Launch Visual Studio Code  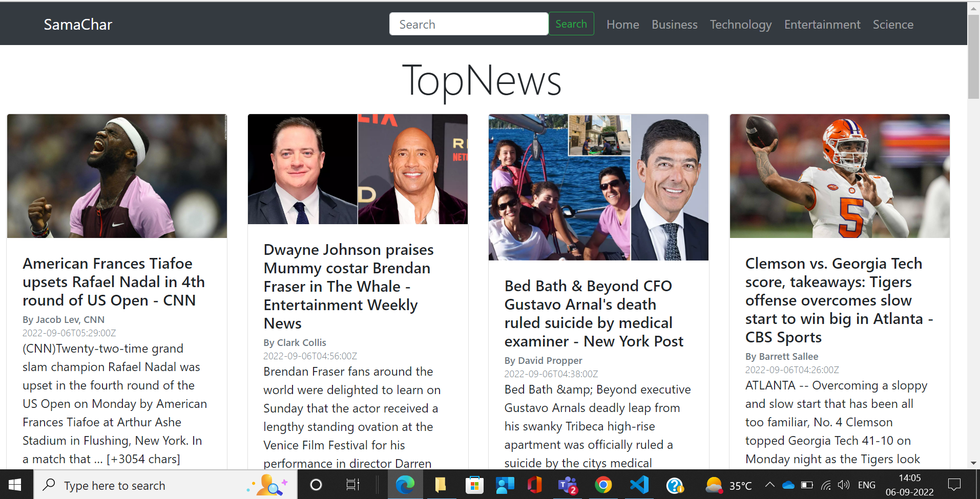coord(639,484)
